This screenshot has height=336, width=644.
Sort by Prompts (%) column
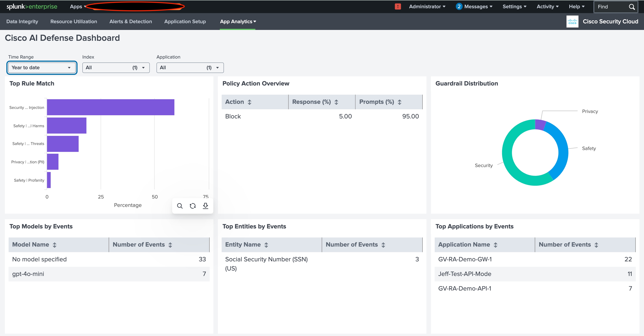point(400,102)
